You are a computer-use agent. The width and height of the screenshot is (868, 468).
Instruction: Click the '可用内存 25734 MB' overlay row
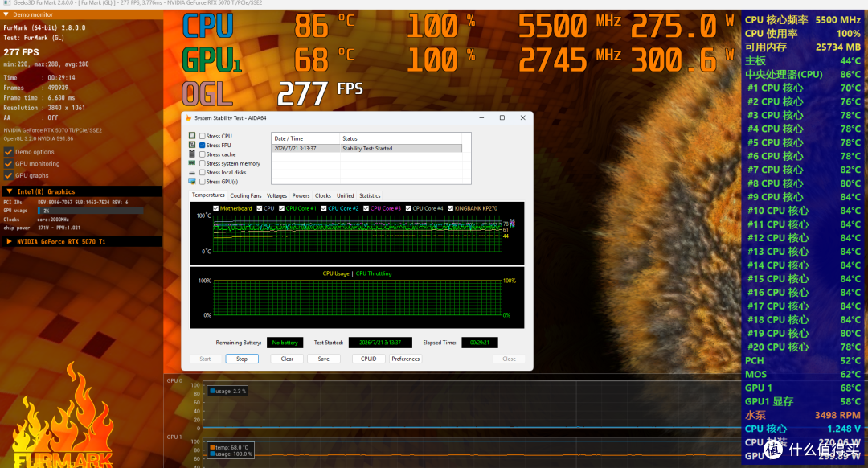pos(803,47)
